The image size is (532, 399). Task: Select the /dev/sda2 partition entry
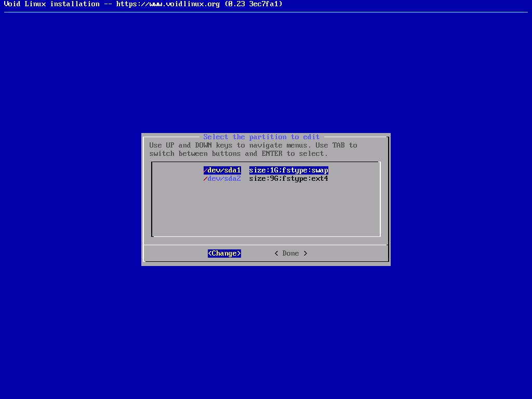(223, 179)
